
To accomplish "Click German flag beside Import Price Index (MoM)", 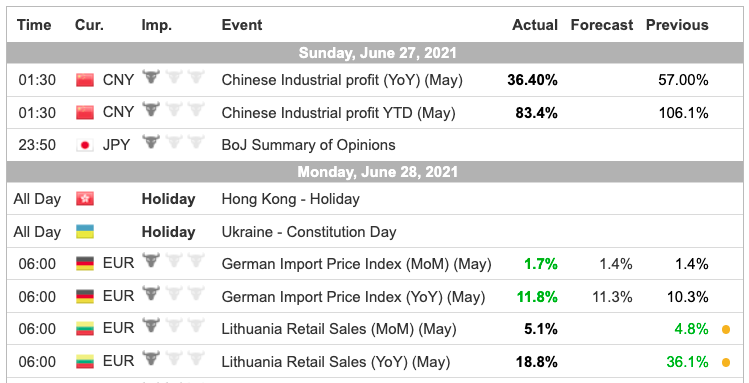I will click(85, 264).
